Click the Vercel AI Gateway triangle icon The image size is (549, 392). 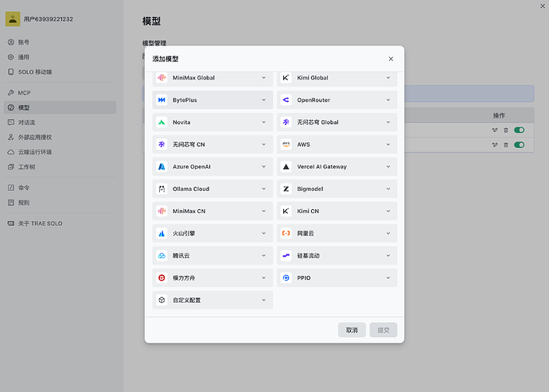tap(286, 167)
